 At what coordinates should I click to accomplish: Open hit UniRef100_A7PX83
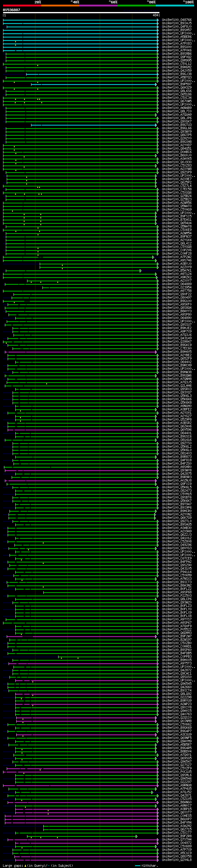tap(177, 43)
